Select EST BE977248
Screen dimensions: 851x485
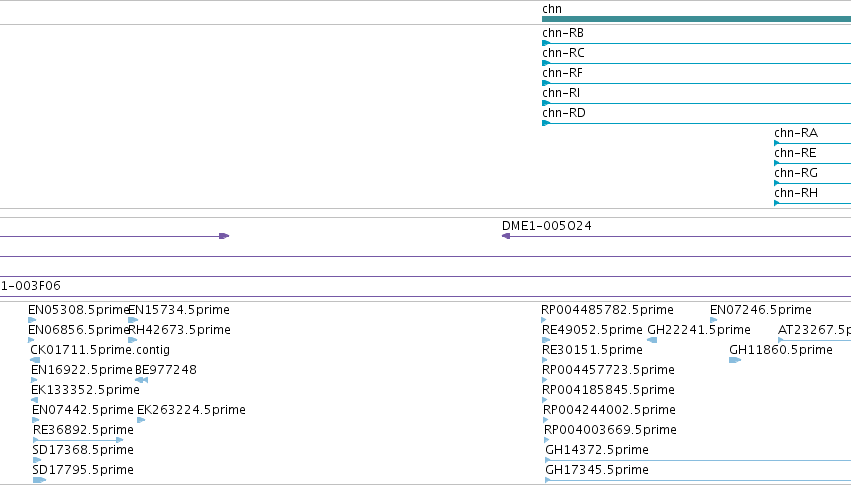[166, 370]
